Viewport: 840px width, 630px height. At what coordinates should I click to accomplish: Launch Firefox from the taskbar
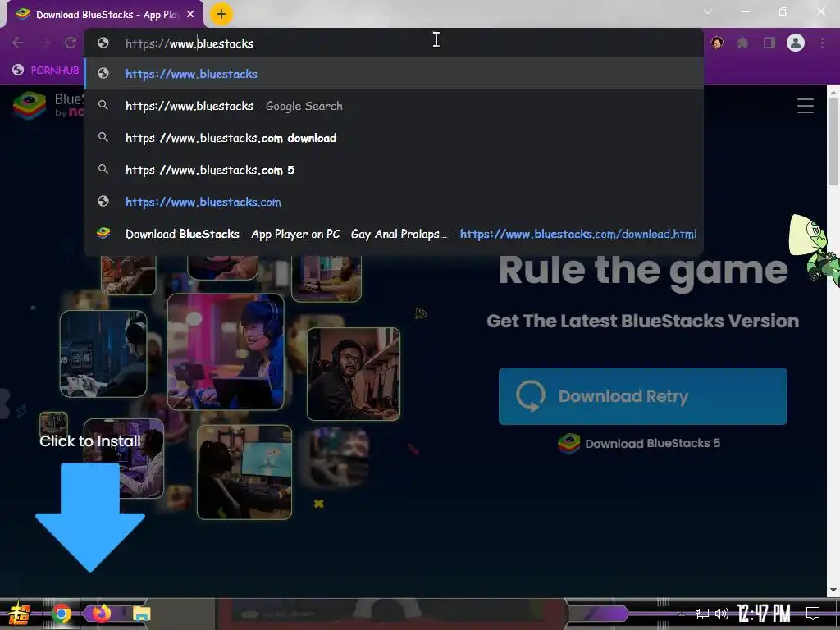[x=101, y=613]
